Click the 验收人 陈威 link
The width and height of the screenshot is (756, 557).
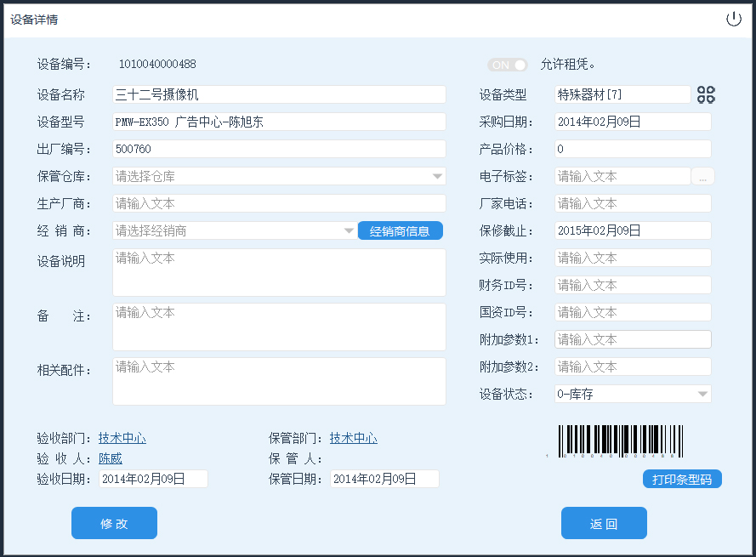point(111,458)
